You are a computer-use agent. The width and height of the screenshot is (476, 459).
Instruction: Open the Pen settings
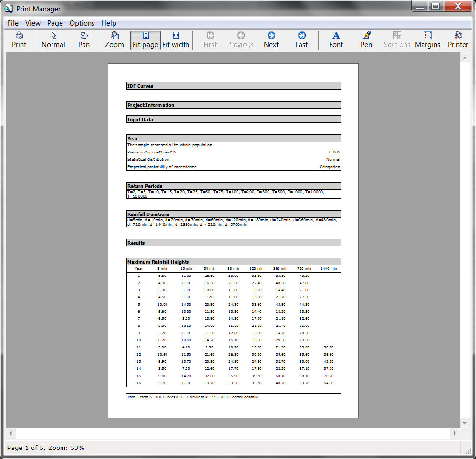(366, 40)
